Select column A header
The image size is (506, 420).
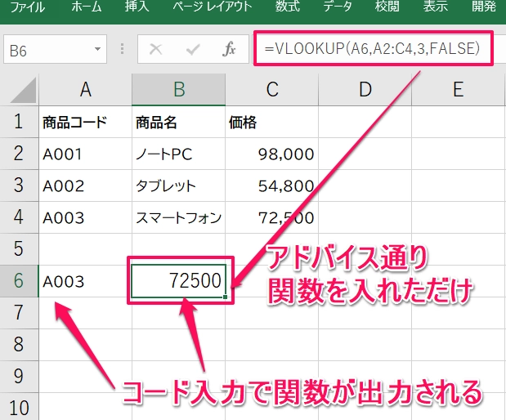[x=85, y=89]
